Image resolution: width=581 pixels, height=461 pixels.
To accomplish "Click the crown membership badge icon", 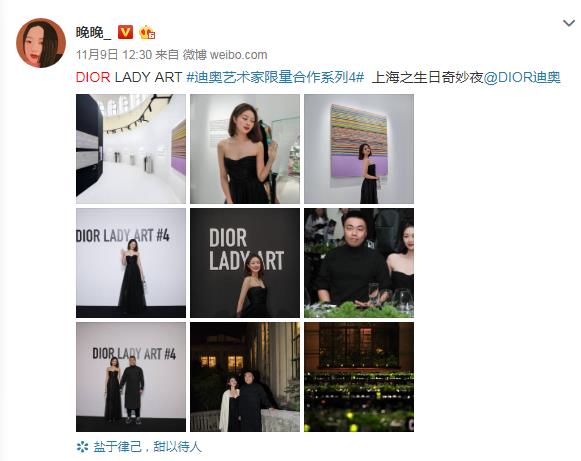I will [x=147, y=33].
